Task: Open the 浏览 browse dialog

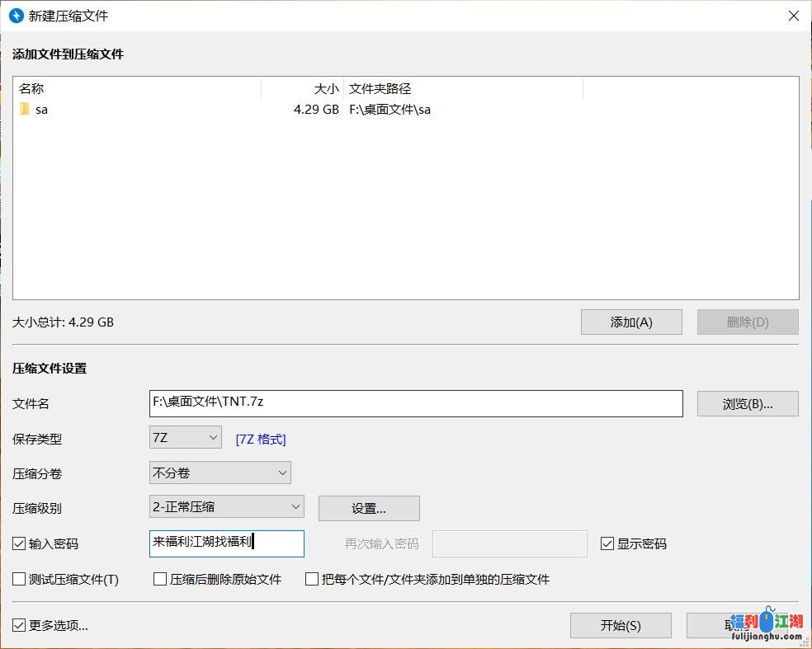Action: pyautogui.click(x=747, y=403)
